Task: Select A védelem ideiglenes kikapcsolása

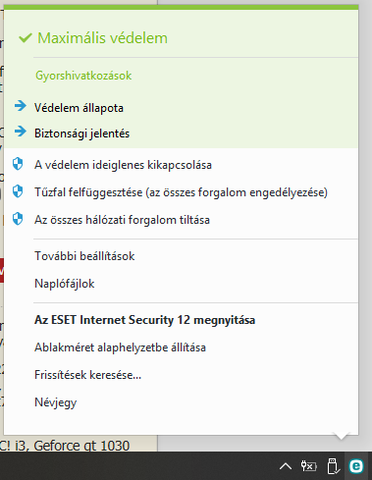Action: pos(123,165)
